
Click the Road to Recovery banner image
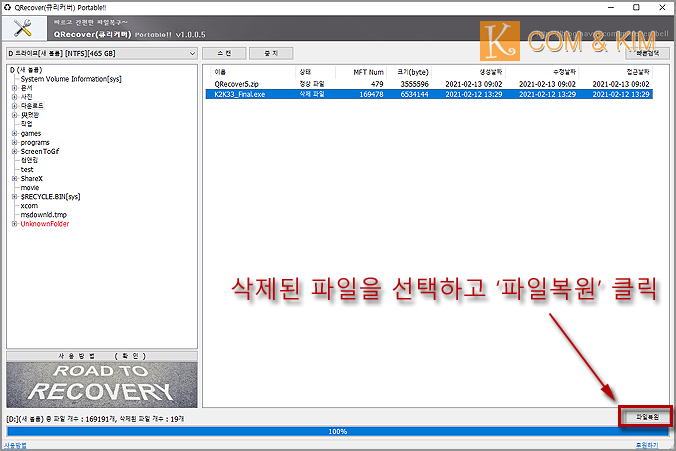102,385
